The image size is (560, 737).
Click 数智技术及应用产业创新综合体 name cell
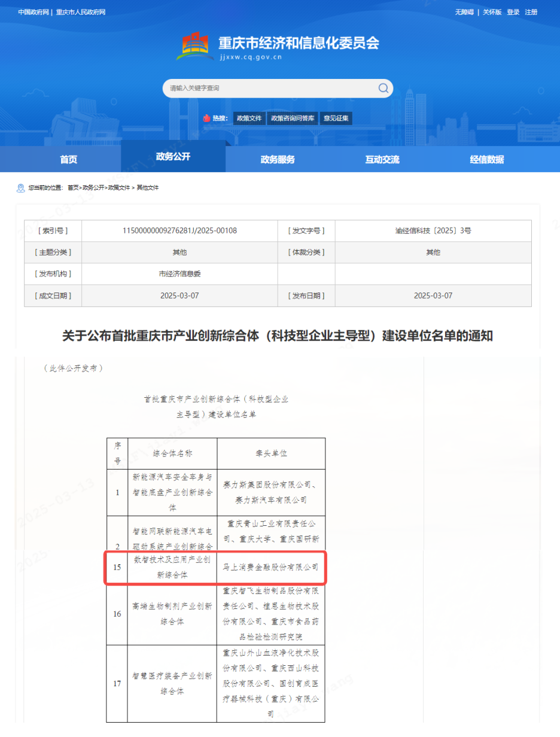[172, 567]
